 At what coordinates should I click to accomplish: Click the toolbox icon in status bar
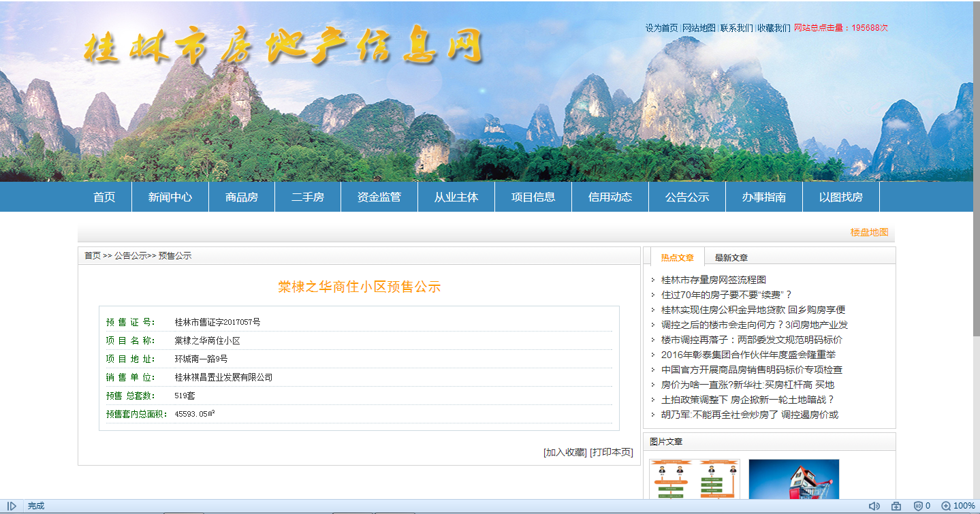[x=896, y=506]
